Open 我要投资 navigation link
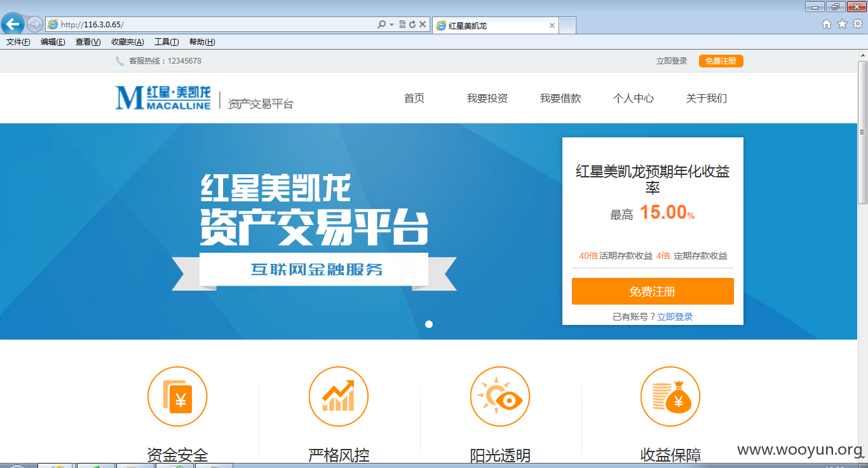 (487, 98)
